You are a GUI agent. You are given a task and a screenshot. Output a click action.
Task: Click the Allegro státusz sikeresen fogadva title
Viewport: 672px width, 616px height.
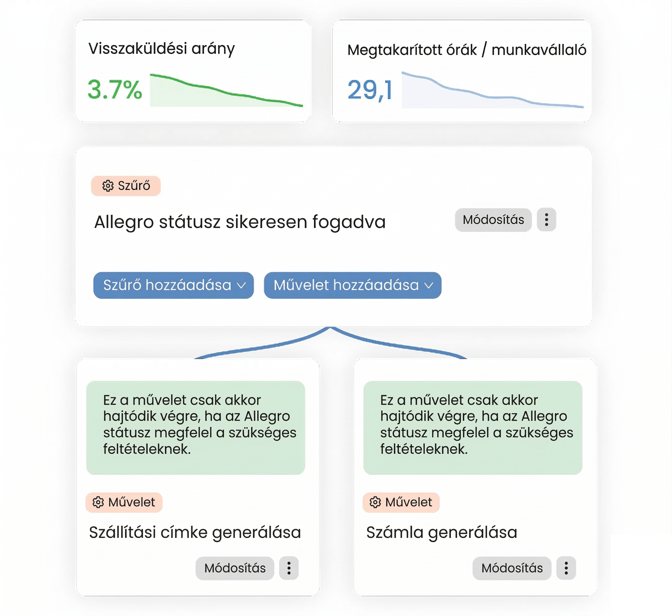coord(240,222)
